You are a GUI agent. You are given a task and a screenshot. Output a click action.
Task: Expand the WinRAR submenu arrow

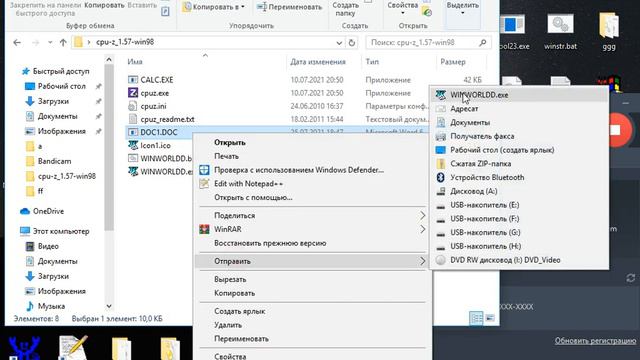(423, 229)
